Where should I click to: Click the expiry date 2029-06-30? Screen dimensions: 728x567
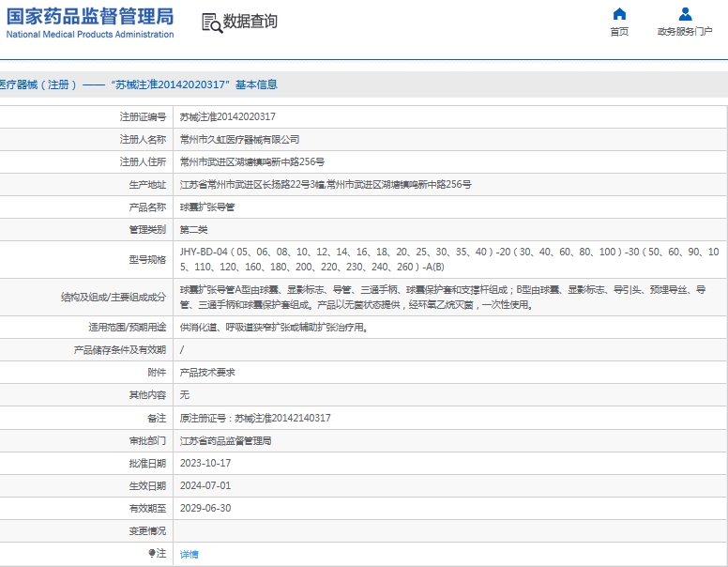click(205, 508)
